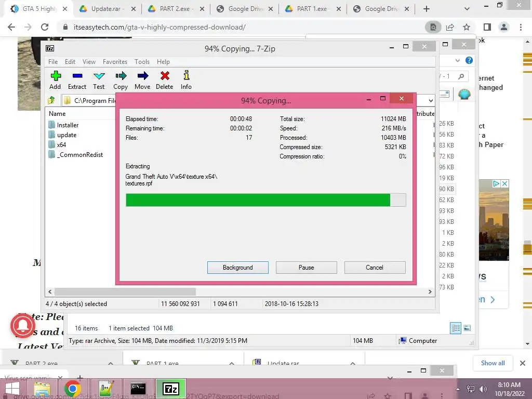Click the 7-Zip horizontal scrollbar thumb
This screenshot has height=399, width=532.
pyautogui.click(x=125, y=291)
